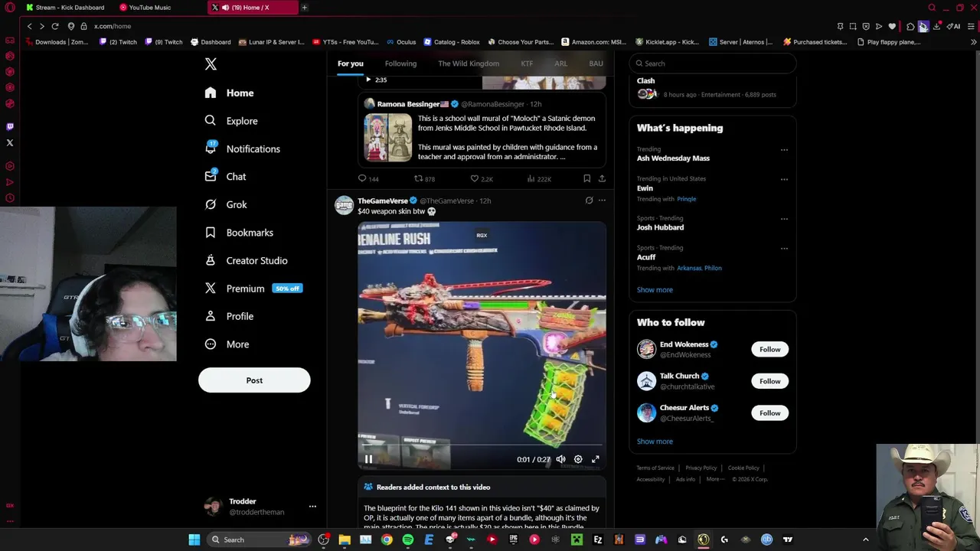Open options for Josh Hubbard trend
Viewport: 980px width, 551px height.
coord(784,219)
